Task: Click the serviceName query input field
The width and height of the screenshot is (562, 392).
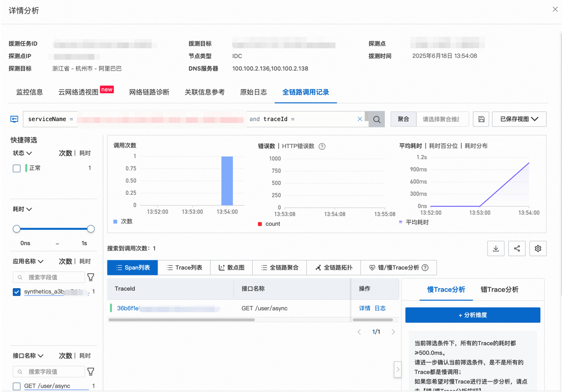Action: [196, 119]
